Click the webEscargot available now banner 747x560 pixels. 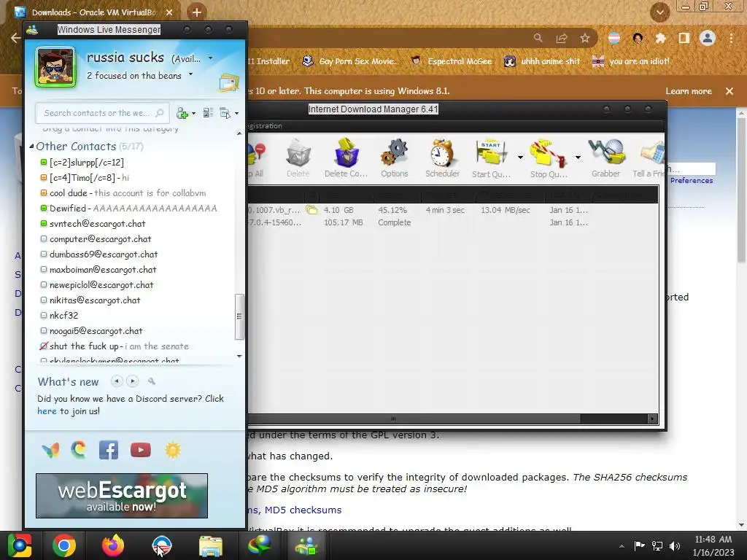122,496
